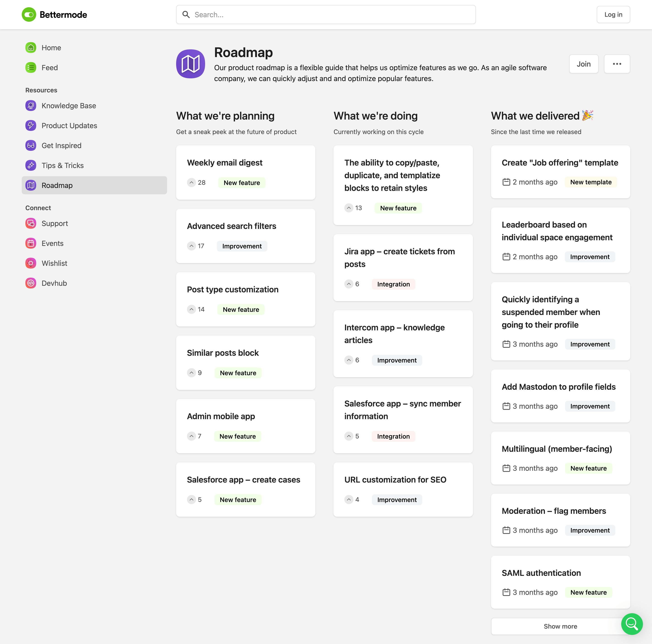The image size is (652, 644).
Task: Expand delivered list with Show more
Action: [560, 626]
